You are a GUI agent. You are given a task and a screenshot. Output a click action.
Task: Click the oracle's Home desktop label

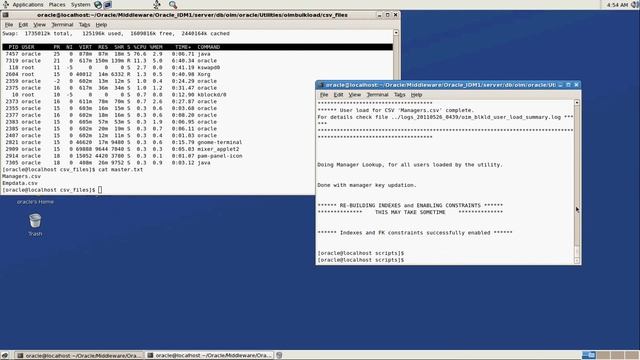[x=35, y=202]
